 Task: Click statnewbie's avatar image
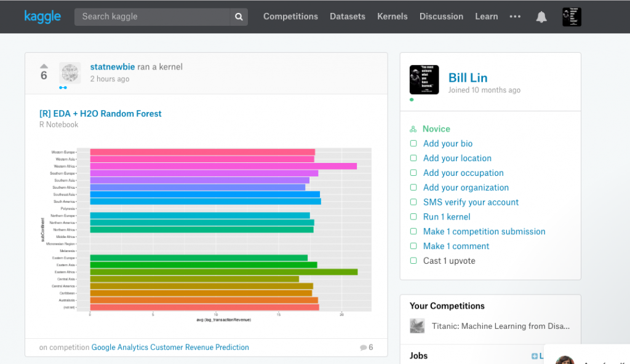(70, 73)
